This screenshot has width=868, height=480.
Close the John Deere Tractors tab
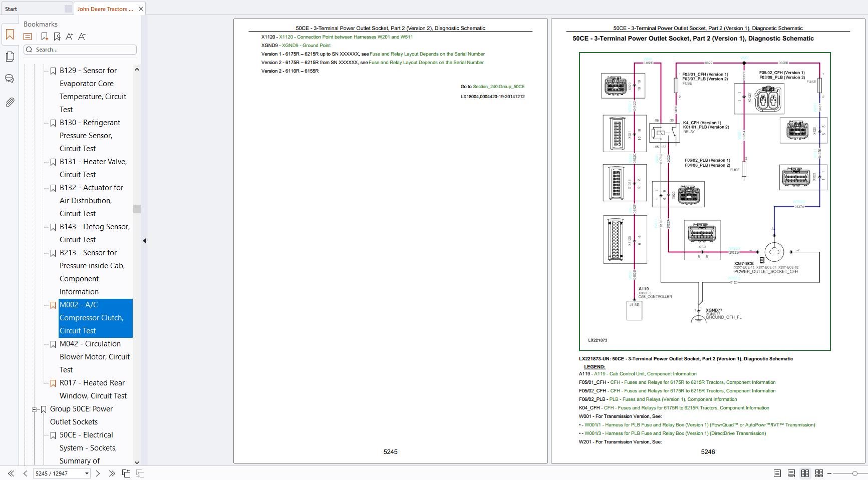(141, 9)
